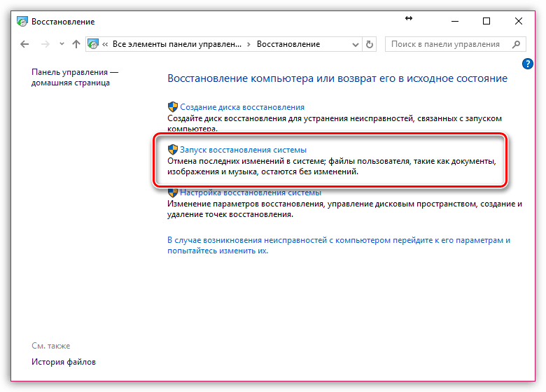The height and width of the screenshot is (392, 546).
Task: Open "Настройка восстановления системы" link
Action: pos(251,192)
